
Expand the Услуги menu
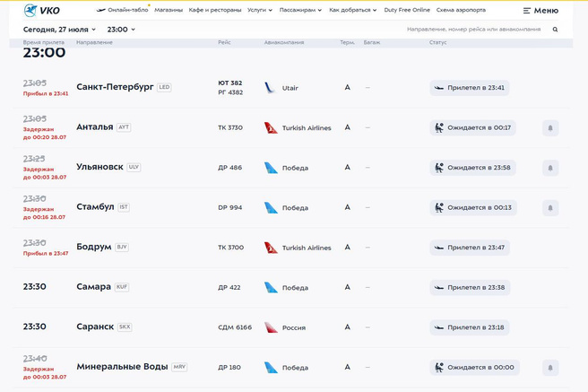259,10
